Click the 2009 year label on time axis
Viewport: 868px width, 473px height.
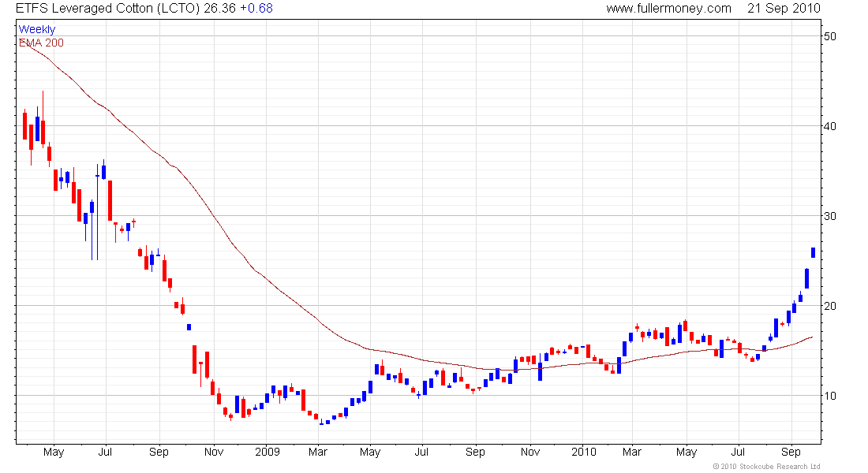(268, 452)
